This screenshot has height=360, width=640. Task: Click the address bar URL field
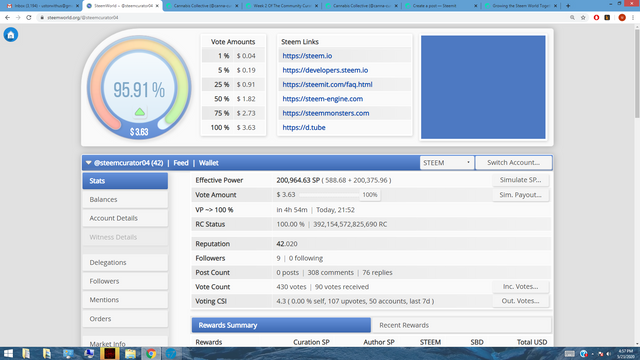(302, 18)
